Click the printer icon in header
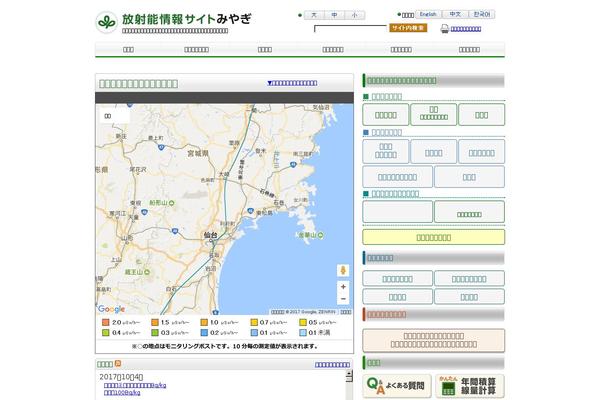600x400 pixels. 444,29
